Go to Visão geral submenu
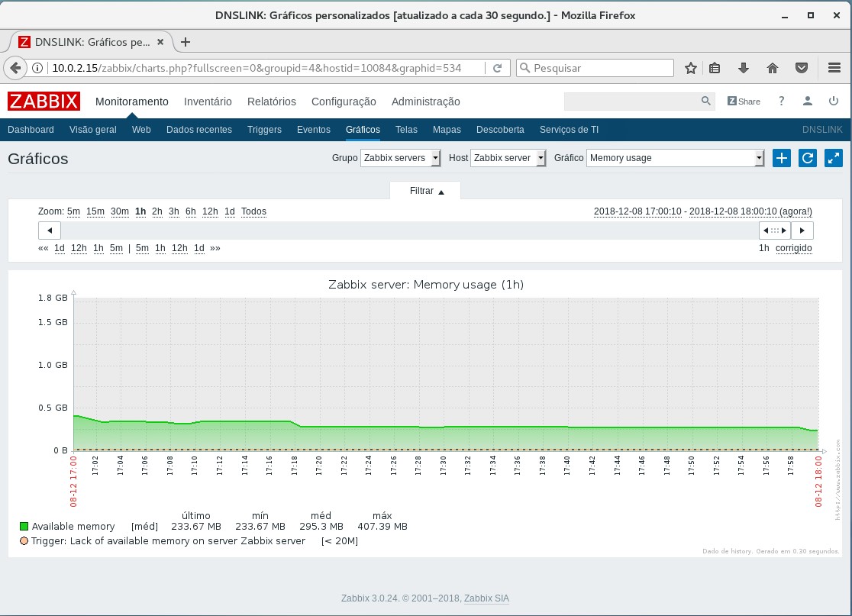 [x=93, y=129]
